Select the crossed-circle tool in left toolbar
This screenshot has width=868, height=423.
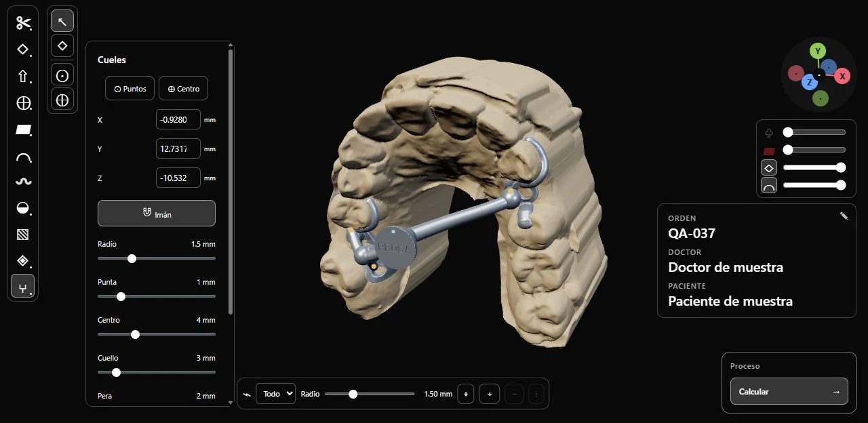coord(24,103)
